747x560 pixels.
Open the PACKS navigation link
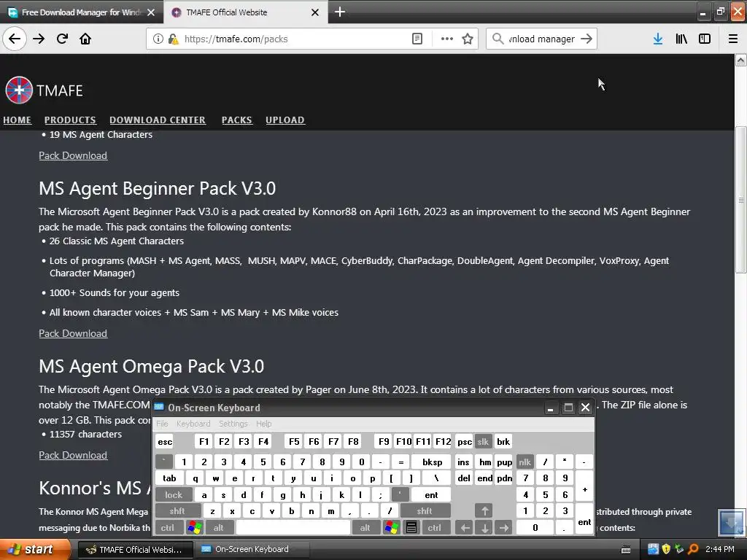(237, 120)
